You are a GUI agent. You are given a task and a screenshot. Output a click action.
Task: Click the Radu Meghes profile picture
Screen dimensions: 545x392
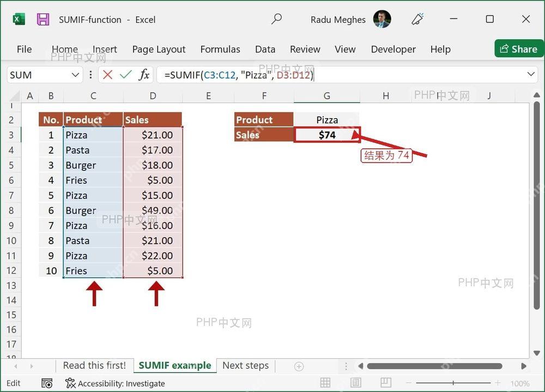click(382, 19)
